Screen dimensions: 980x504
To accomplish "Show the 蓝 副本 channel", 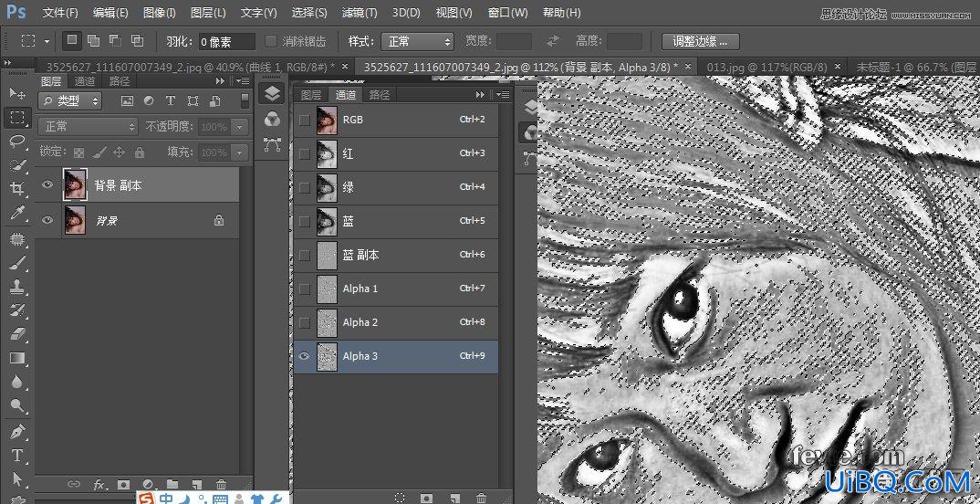I will pos(305,255).
